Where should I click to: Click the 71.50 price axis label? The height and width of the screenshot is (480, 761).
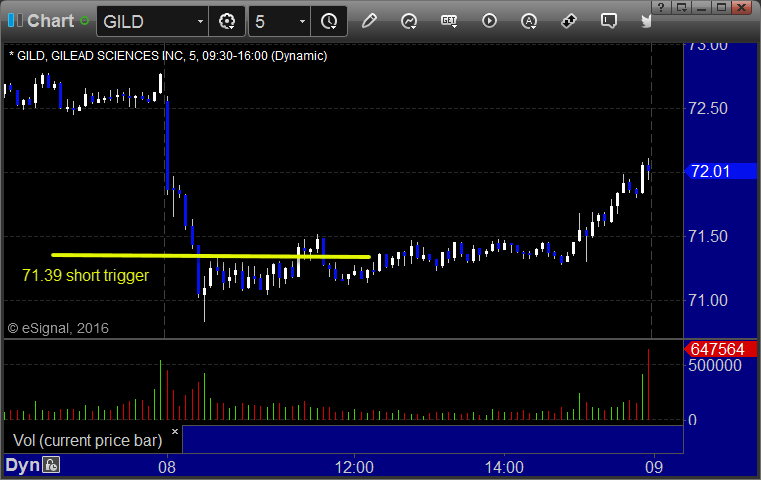tap(708, 236)
